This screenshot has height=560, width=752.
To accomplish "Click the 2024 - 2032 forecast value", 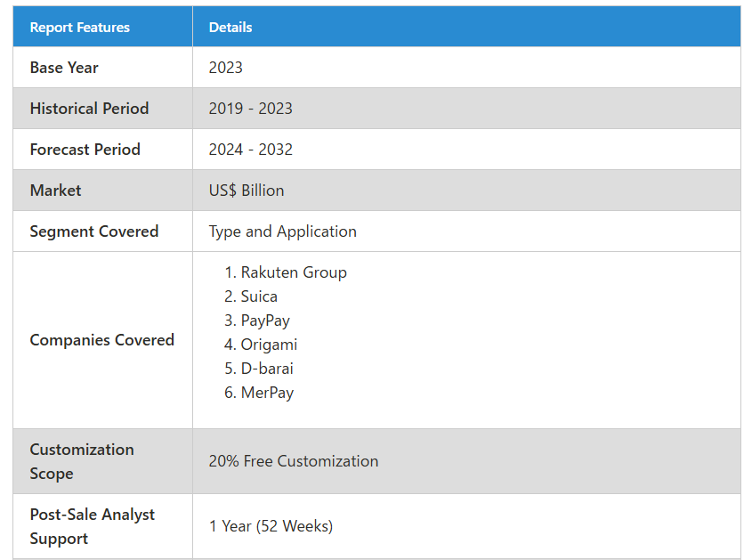I will point(250,150).
